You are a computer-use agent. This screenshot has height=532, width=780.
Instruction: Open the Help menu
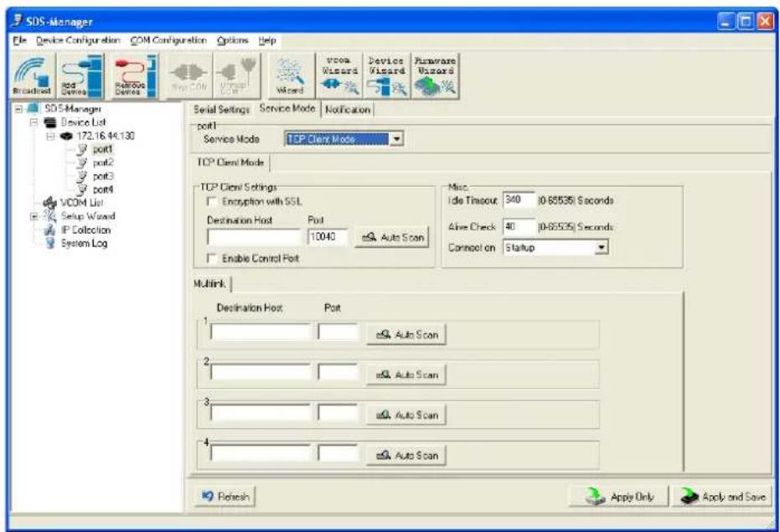267,40
